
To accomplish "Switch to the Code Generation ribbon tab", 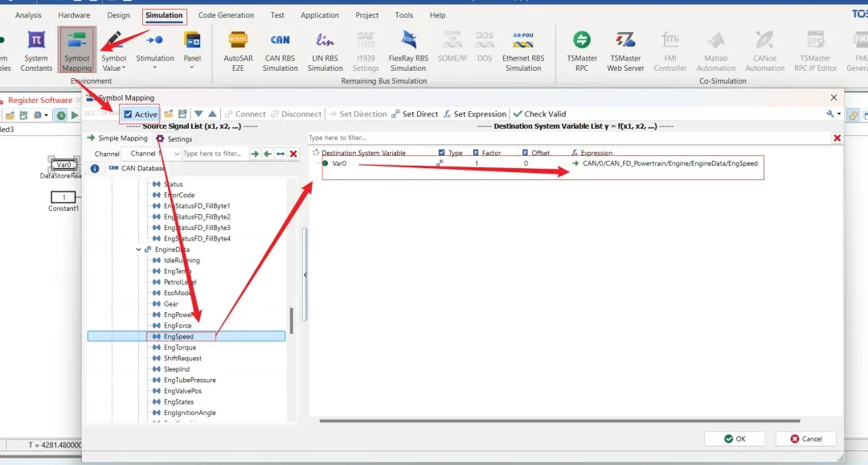I will 226,15.
